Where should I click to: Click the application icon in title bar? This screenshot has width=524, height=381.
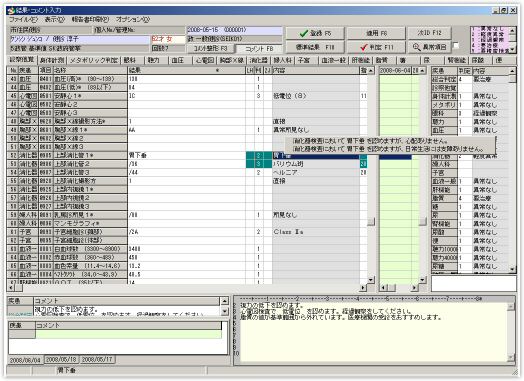click(11, 10)
